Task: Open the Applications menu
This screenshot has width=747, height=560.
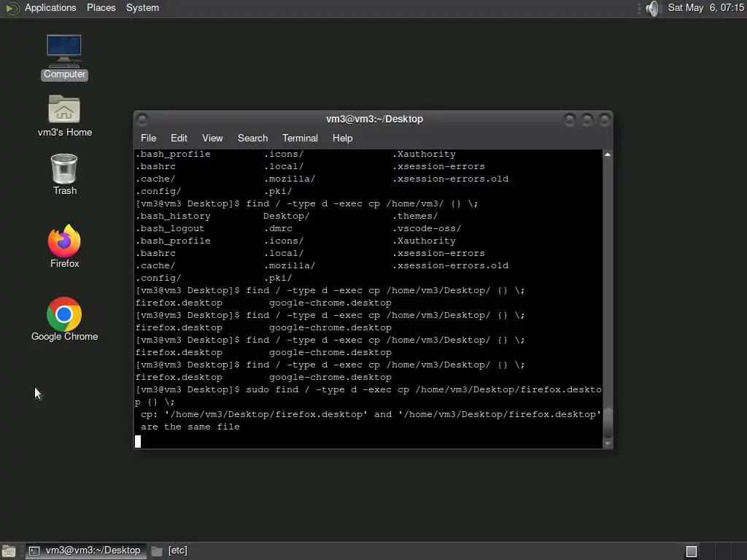Action: (x=50, y=8)
